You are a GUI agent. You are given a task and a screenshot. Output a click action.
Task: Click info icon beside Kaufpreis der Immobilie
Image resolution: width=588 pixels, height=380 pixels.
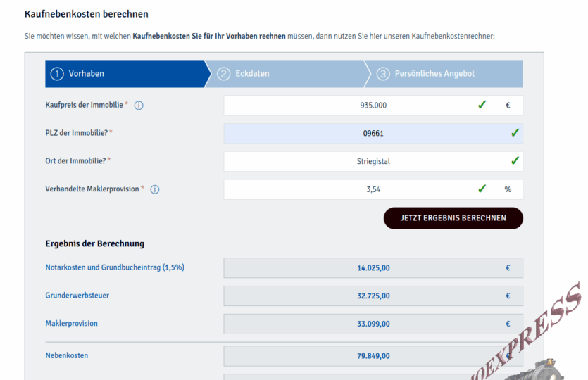pyautogui.click(x=139, y=106)
